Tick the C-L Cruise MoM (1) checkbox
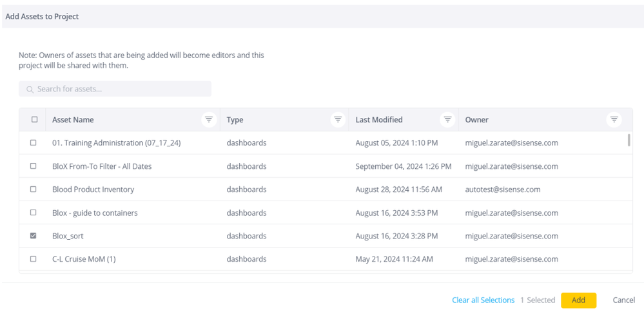 coord(34,259)
